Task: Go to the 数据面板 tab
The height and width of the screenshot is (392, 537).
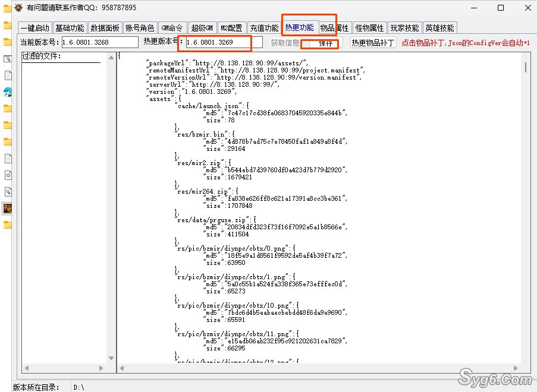Action: click(x=105, y=28)
